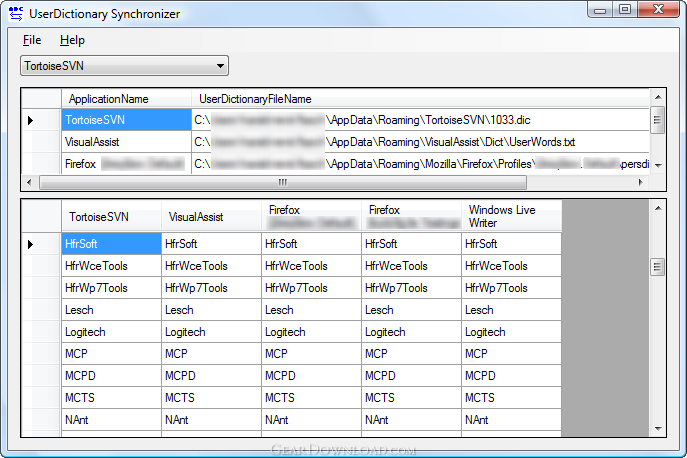The width and height of the screenshot is (687, 458).
Task: Select Lesch in the Windows Live Writer column
Action: 511,310
